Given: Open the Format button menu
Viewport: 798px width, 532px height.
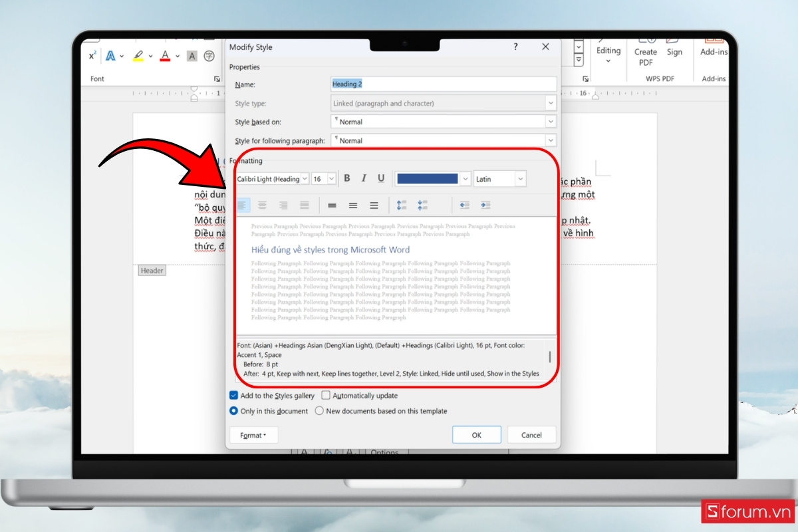Looking at the screenshot, I should pyautogui.click(x=253, y=435).
